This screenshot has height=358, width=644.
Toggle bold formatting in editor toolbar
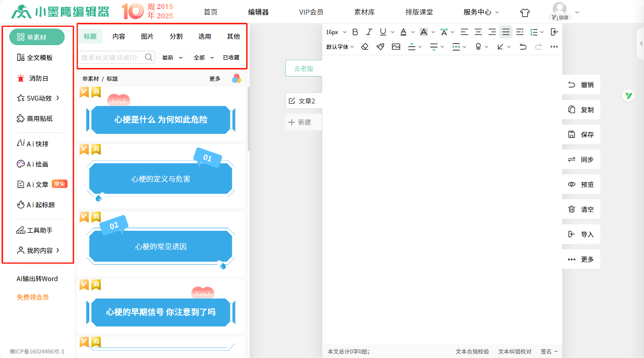tap(355, 32)
